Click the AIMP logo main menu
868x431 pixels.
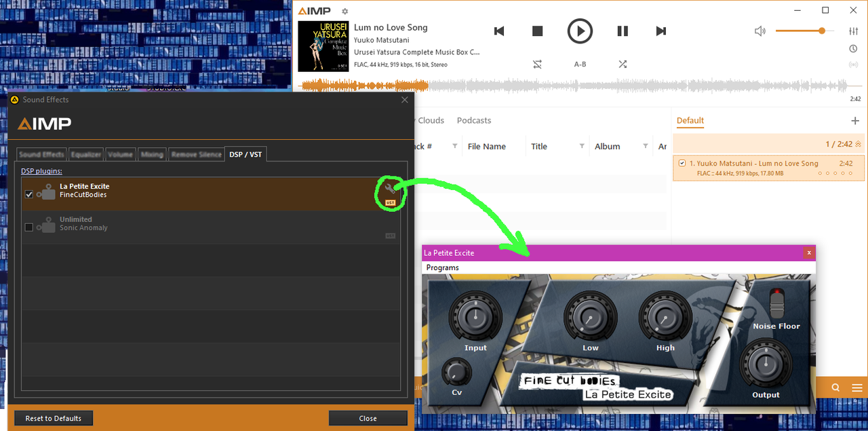tap(315, 11)
